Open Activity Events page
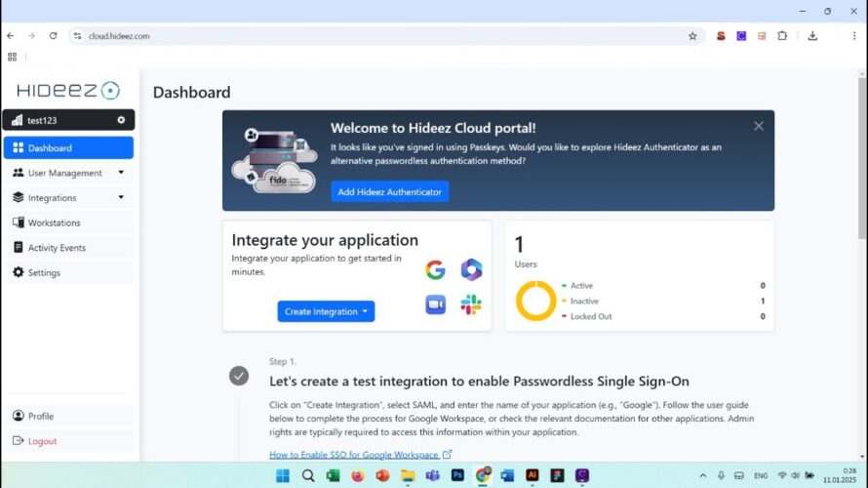This screenshot has width=868, height=488. pyautogui.click(x=68, y=248)
